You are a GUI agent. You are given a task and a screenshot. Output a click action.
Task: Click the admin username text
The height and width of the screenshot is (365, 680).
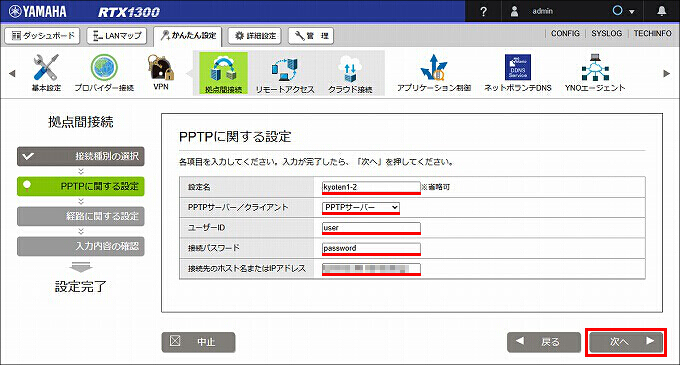tap(543, 11)
